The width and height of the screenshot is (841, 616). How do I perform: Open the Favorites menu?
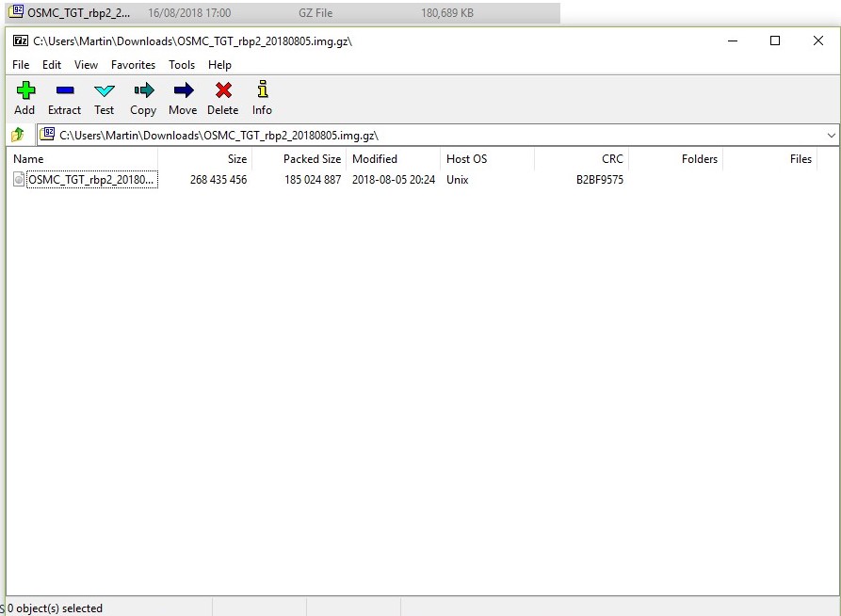point(133,65)
